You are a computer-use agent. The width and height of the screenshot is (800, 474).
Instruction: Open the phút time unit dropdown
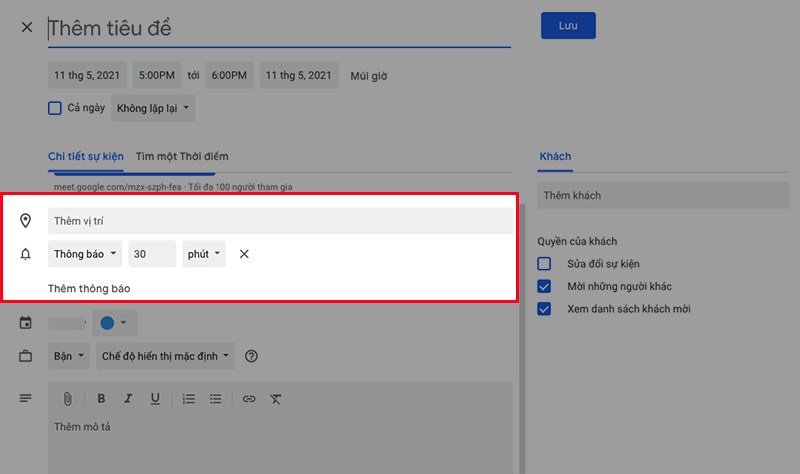pos(204,254)
